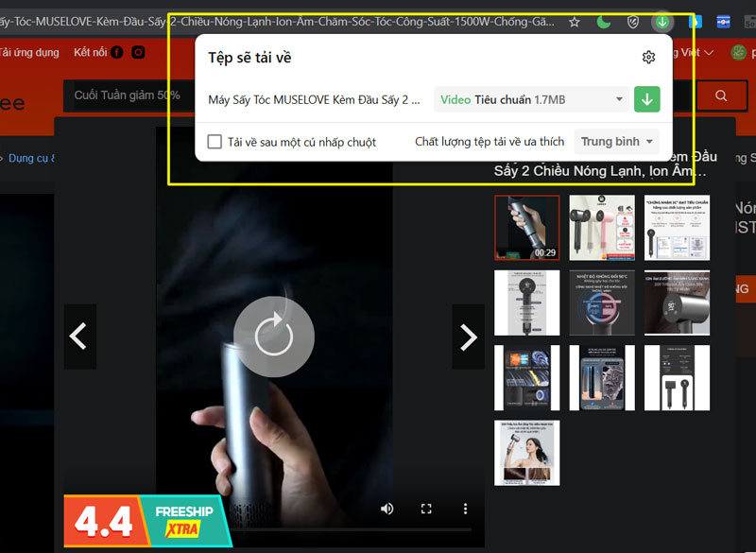
Task: Select the pink hair dryer thumbnail
Action: [x=602, y=227]
